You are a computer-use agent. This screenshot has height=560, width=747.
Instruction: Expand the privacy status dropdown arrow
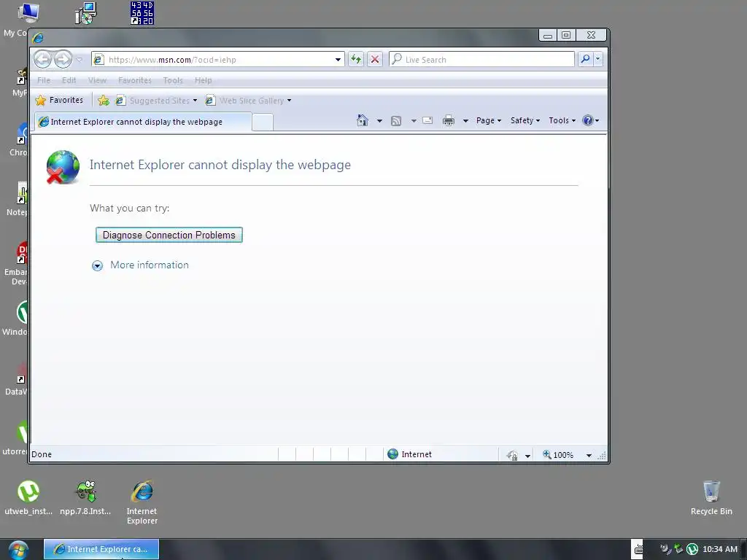click(527, 456)
